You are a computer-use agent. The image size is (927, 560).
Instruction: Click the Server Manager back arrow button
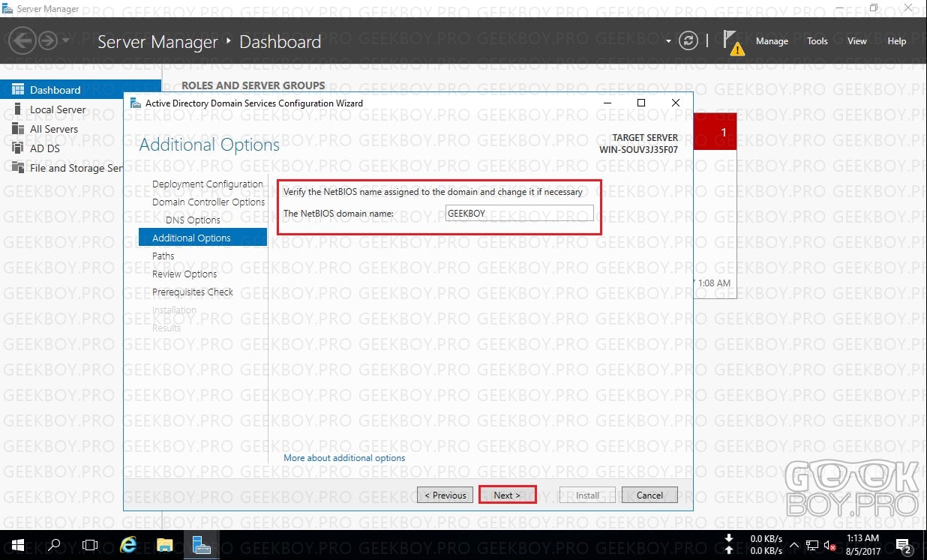click(23, 41)
